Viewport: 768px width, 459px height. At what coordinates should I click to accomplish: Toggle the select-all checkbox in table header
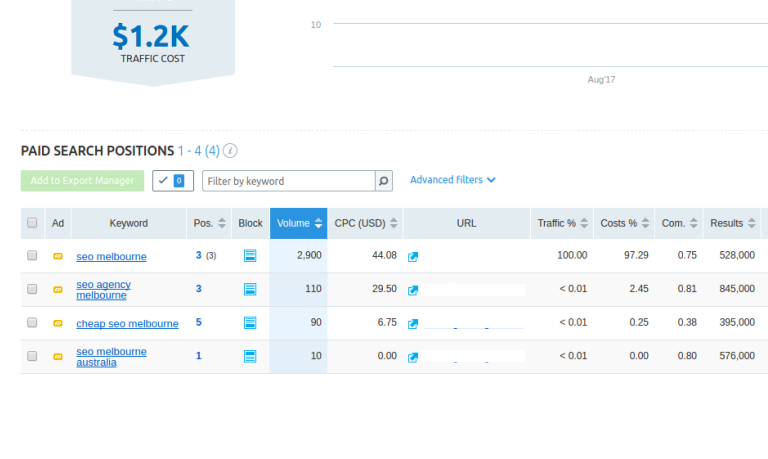[x=32, y=223]
